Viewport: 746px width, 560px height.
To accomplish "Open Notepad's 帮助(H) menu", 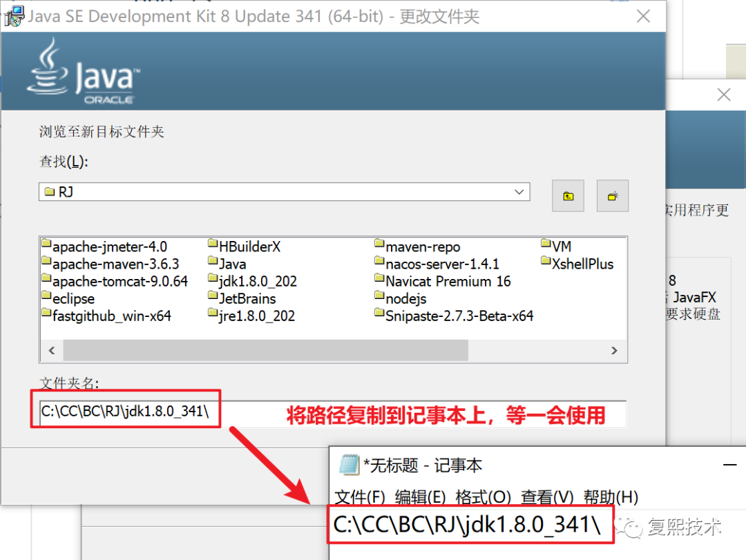I will click(x=611, y=496).
